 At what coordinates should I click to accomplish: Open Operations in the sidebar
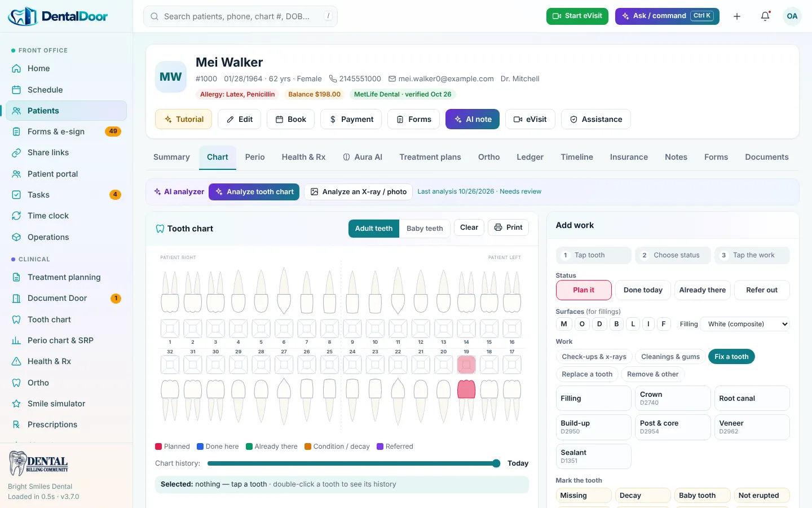(x=66, y=237)
